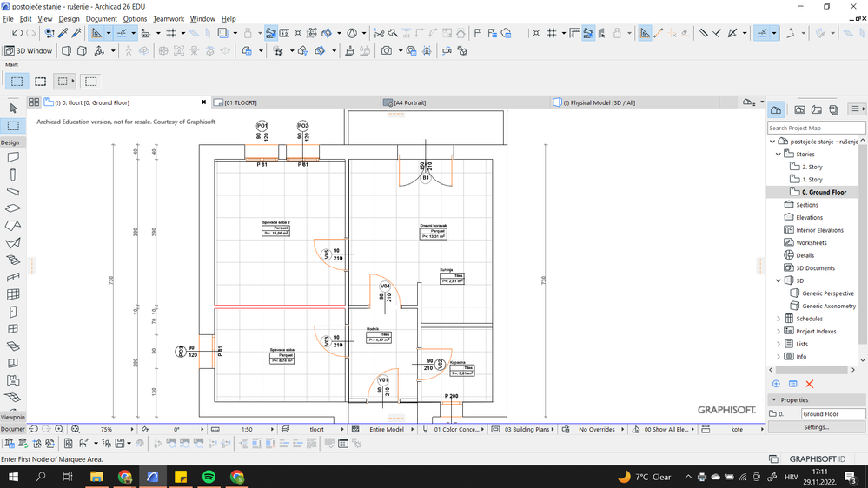Select the Wall tool in the Design toolbox

(13, 157)
